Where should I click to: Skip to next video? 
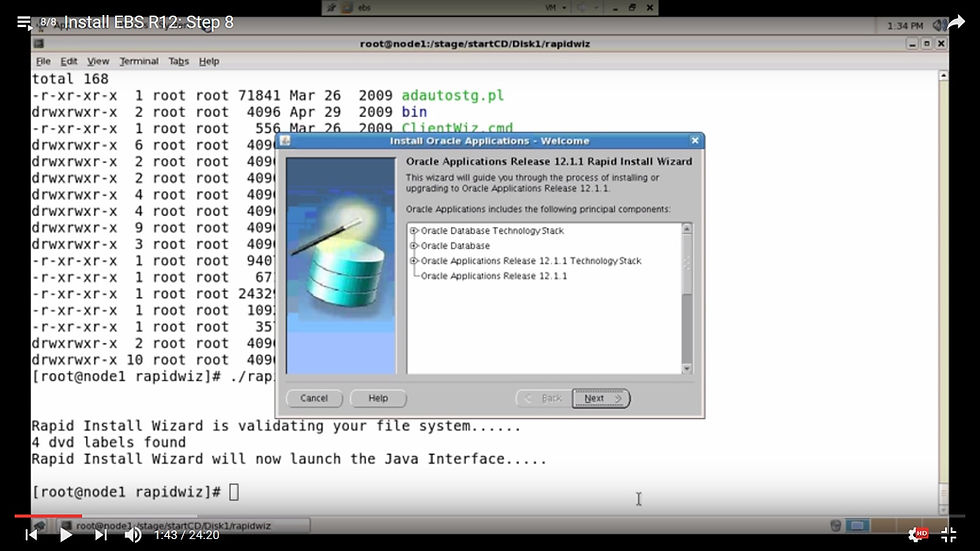click(x=101, y=535)
